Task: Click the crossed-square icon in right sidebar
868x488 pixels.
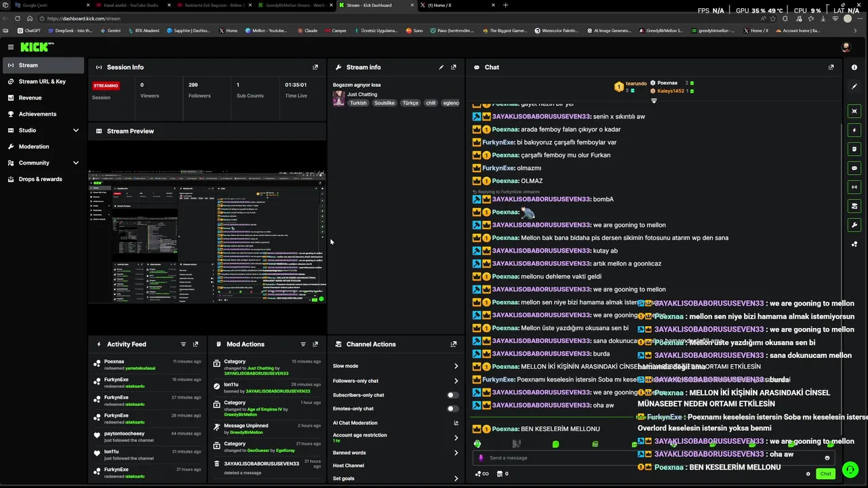Action: tap(854, 111)
